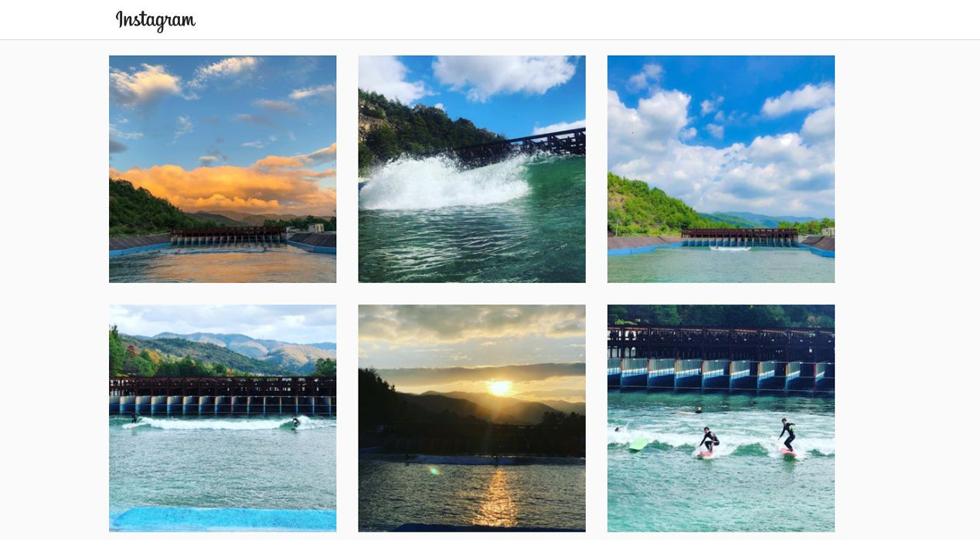This screenshot has width=980, height=540.
Task: Select the first post in second row
Action: coord(223,418)
